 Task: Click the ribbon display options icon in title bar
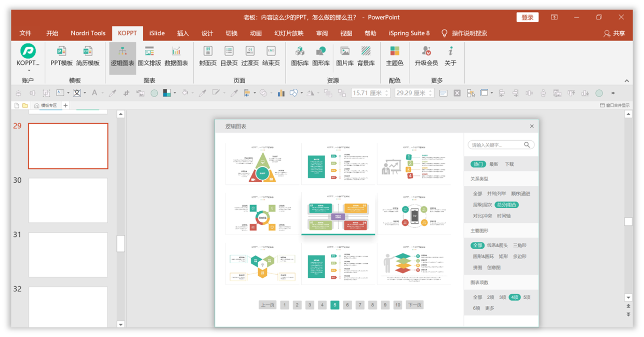tap(554, 17)
